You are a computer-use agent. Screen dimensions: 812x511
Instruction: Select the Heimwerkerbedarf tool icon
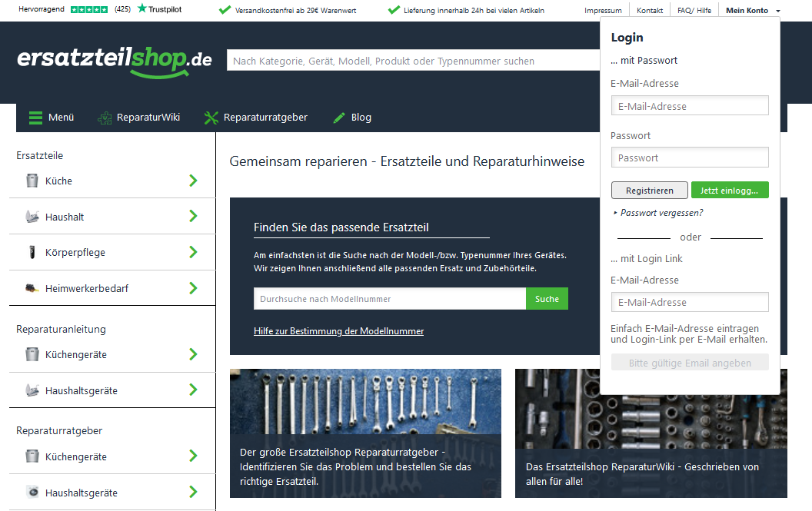pos(32,288)
